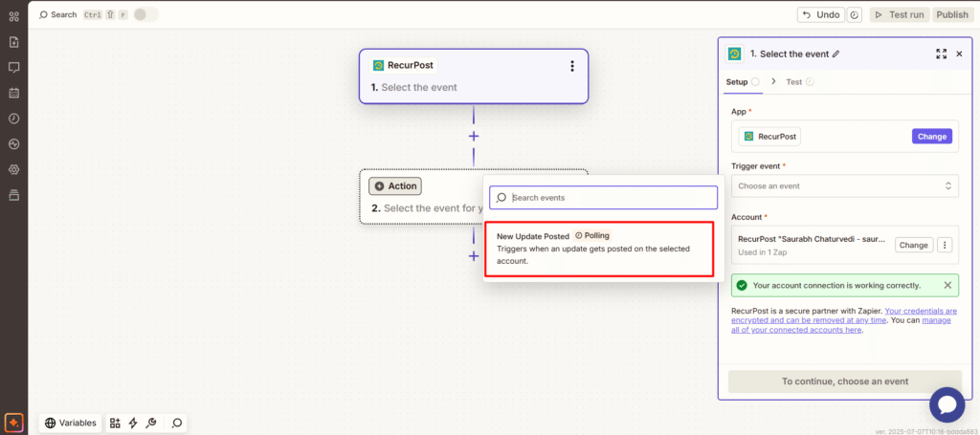Click the lightning bolt icon in bottom toolbar

(x=132, y=424)
